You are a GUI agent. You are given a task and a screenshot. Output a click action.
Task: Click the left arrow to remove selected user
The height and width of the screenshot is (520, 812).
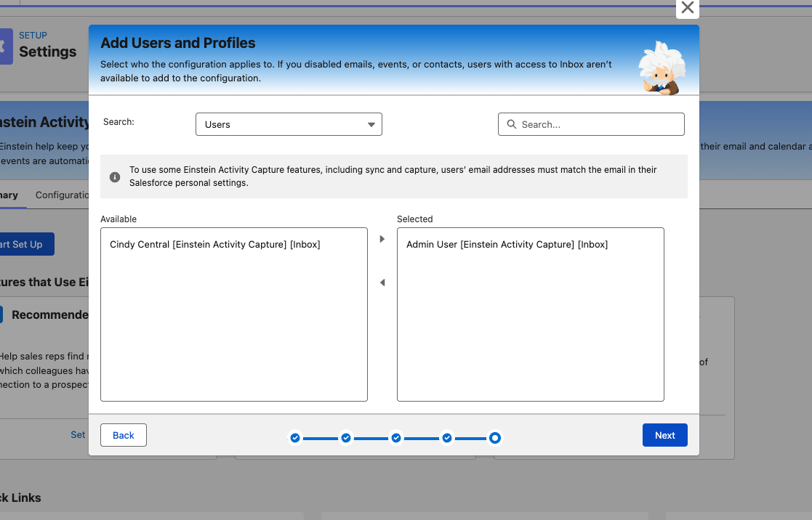pos(382,283)
